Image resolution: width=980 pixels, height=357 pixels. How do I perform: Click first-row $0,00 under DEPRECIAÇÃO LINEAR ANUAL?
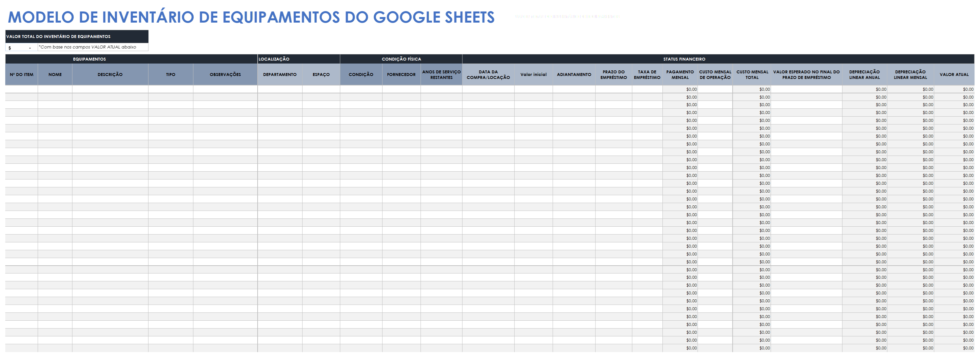[x=864, y=89]
